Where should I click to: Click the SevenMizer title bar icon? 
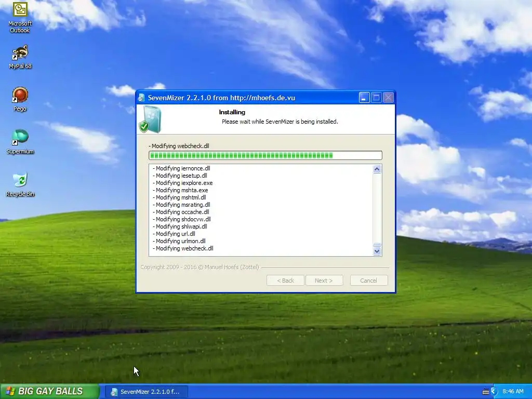point(141,98)
